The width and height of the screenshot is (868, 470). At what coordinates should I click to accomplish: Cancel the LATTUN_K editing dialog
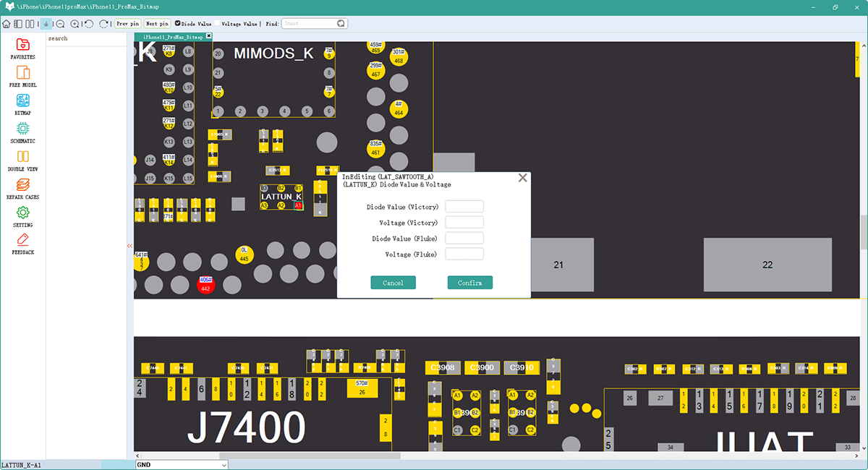pos(393,282)
